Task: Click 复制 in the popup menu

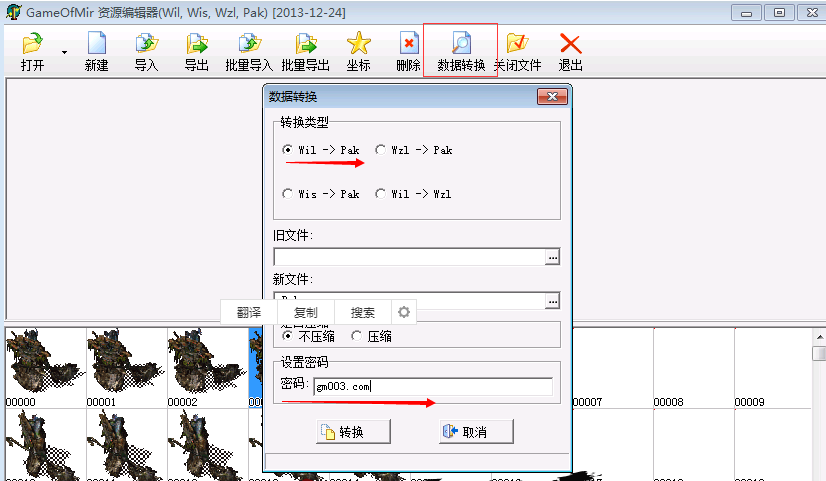Action: click(306, 312)
